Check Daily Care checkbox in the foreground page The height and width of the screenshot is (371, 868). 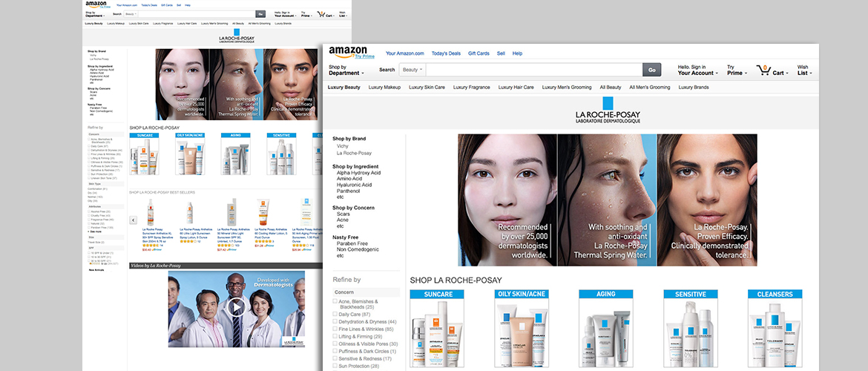(x=335, y=315)
